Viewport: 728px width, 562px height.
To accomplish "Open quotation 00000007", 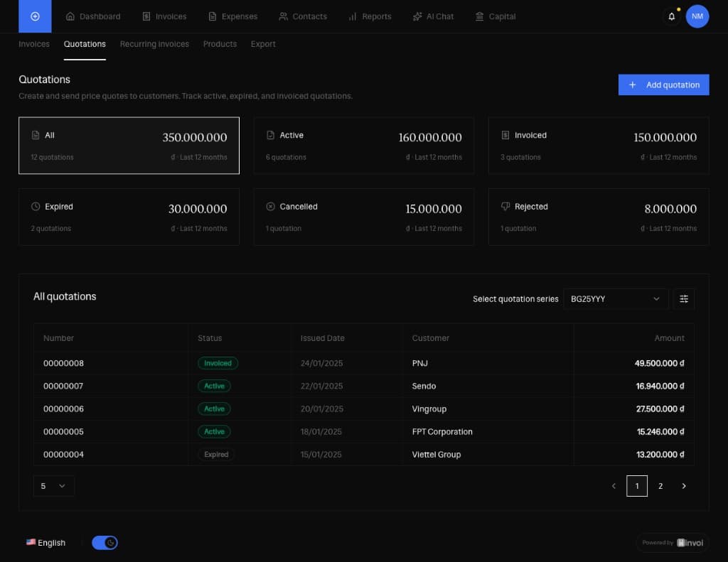I will click(x=63, y=386).
